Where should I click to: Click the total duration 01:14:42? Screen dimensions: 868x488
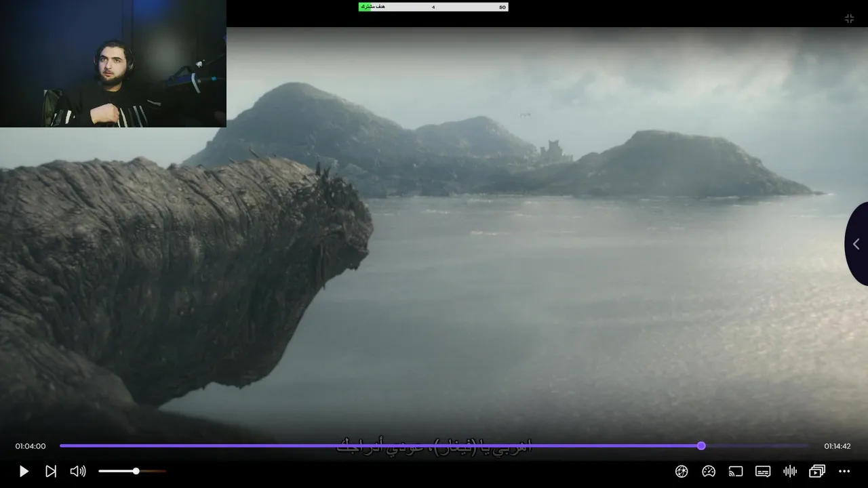[837, 446]
